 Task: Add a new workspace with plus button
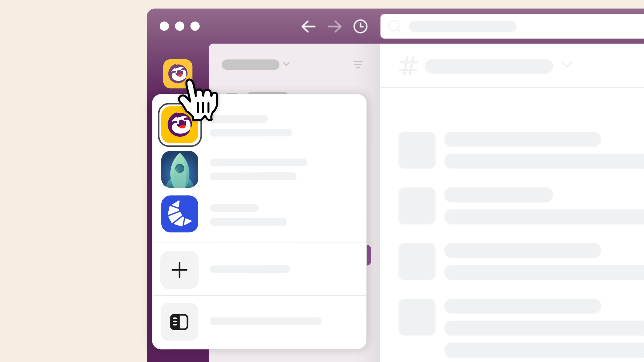point(179,269)
